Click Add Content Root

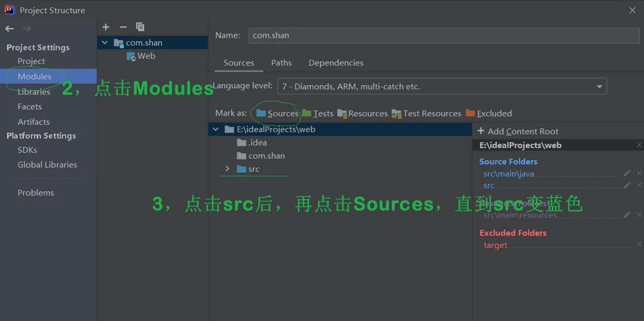click(518, 131)
